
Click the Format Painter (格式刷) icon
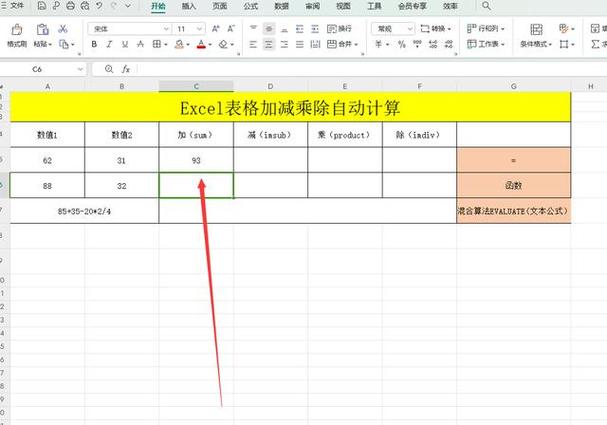point(17,30)
